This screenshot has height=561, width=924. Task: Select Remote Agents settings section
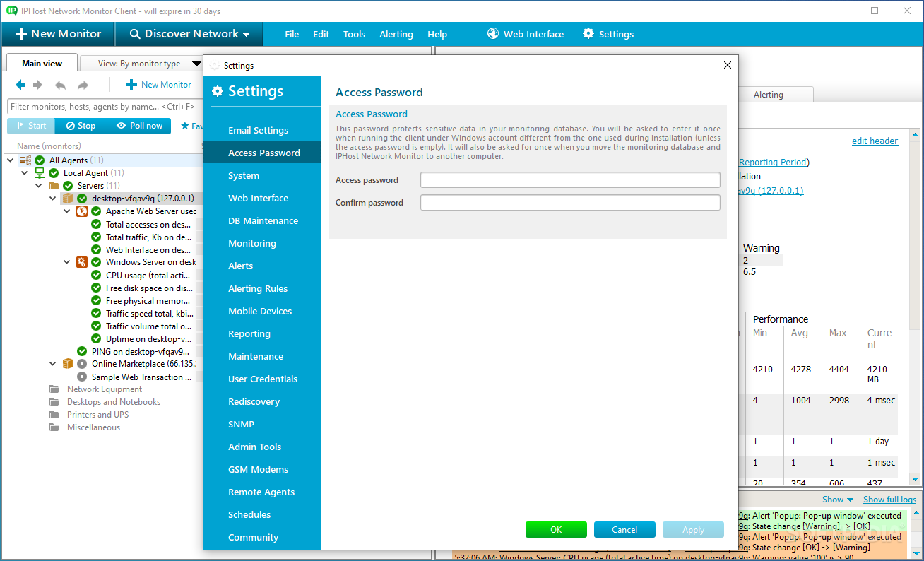pos(261,492)
